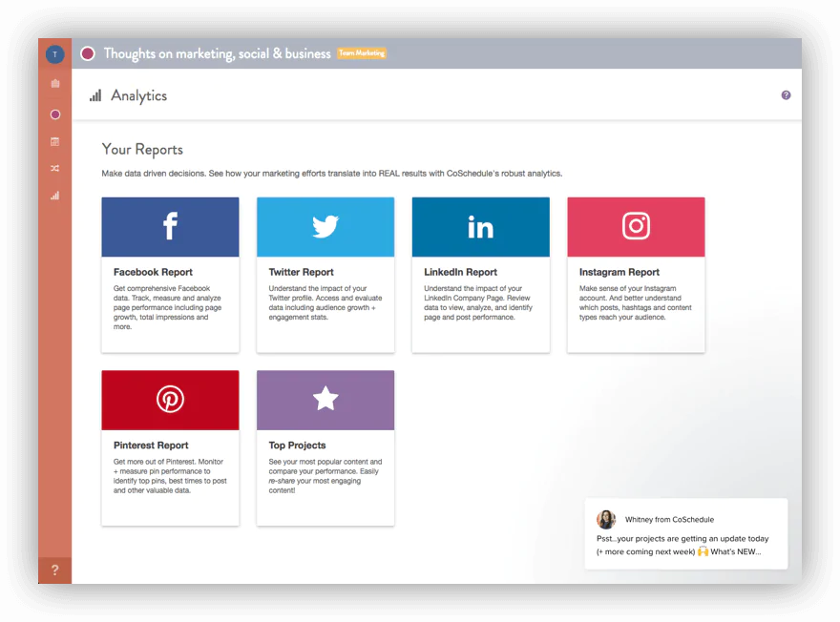Viewport: 840px width, 622px height.
Task: Open the user avatar in sidebar
Action: 54,54
